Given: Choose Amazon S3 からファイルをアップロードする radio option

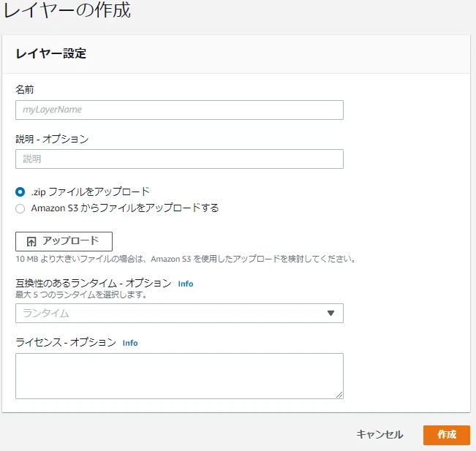Looking at the screenshot, I should 20,208.
